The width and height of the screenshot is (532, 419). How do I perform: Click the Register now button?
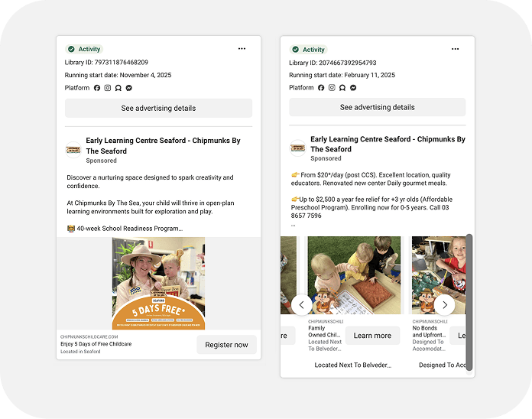pos(226,345)
